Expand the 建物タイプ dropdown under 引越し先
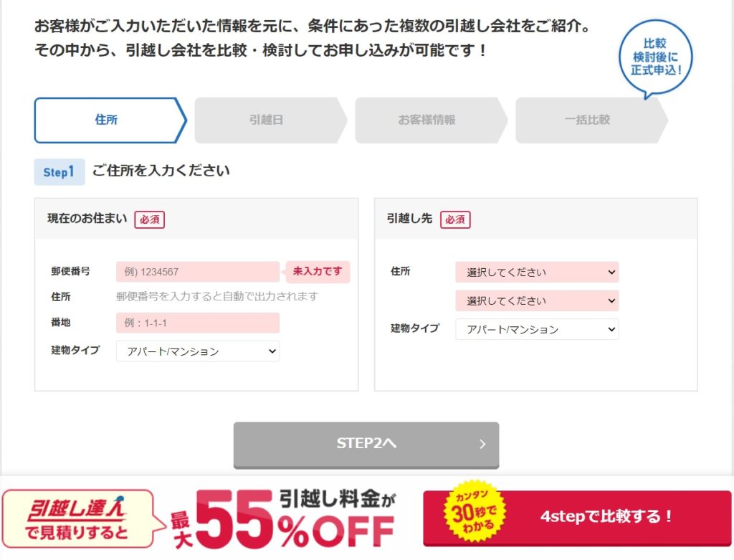Viewport: 734px width, 560px height. pyautogui.click(x=537, y=329)
